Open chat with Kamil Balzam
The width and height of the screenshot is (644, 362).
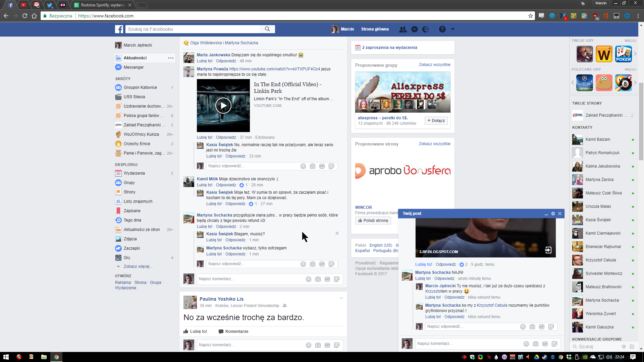[x=598, y=139]
